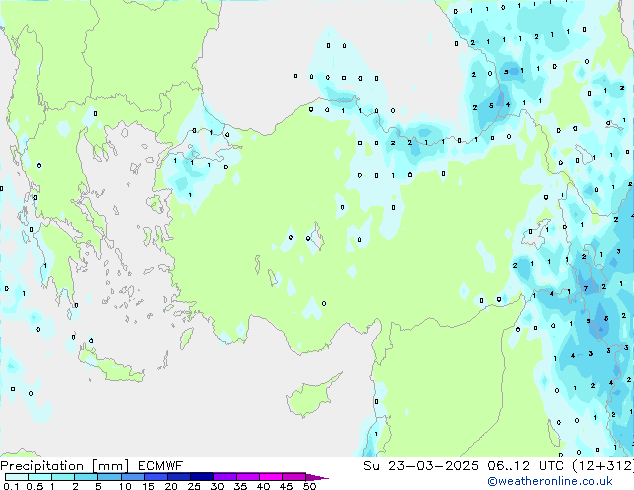Click the "30" legend scale label
Screen dimensions: 634x490
(x=217, y=486)
